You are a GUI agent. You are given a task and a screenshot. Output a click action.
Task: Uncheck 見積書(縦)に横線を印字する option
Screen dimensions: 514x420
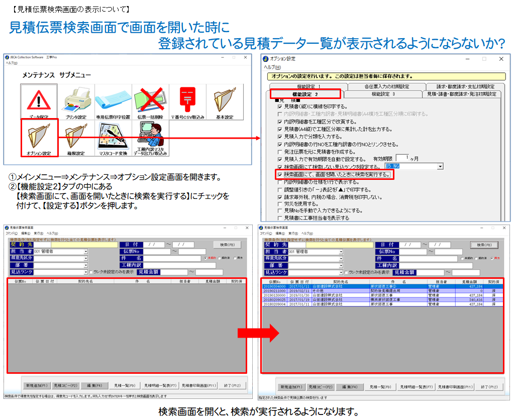click(x=280, y=107)
